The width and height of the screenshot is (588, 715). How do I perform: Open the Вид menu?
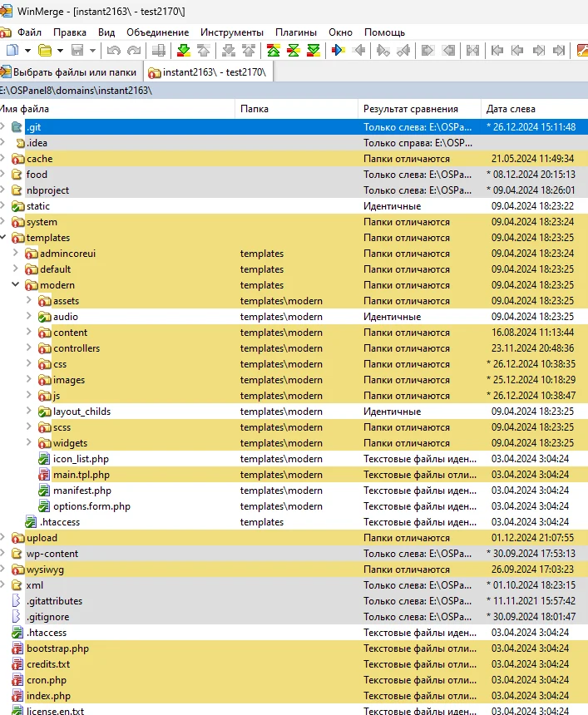tap(106, 32)
